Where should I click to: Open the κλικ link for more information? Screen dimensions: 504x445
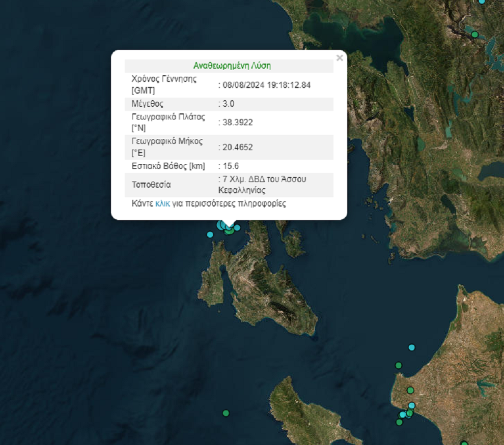pyautogui.click(x=162, y=203)
